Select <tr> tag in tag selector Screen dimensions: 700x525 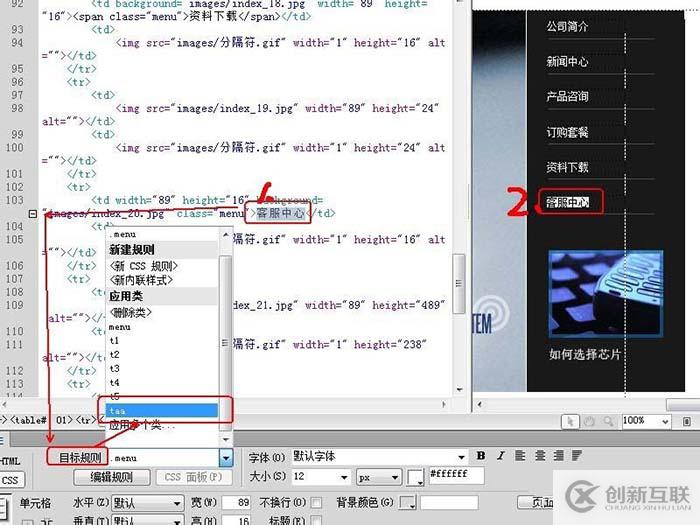coord(85,420)
